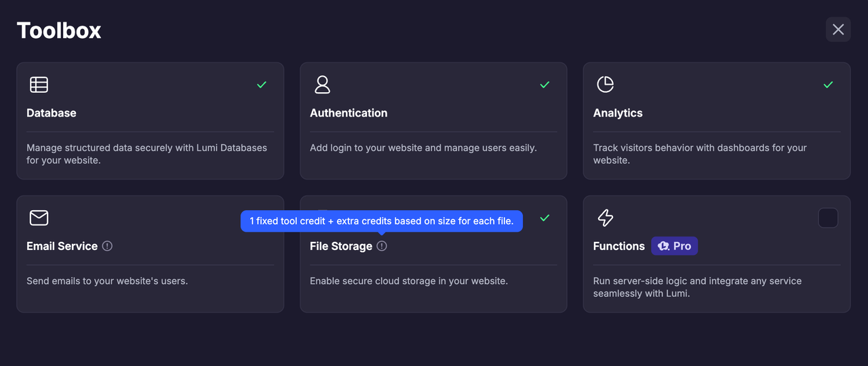Click the Database table icon
This screenshot has height=366, width=868.
(39, 85)
